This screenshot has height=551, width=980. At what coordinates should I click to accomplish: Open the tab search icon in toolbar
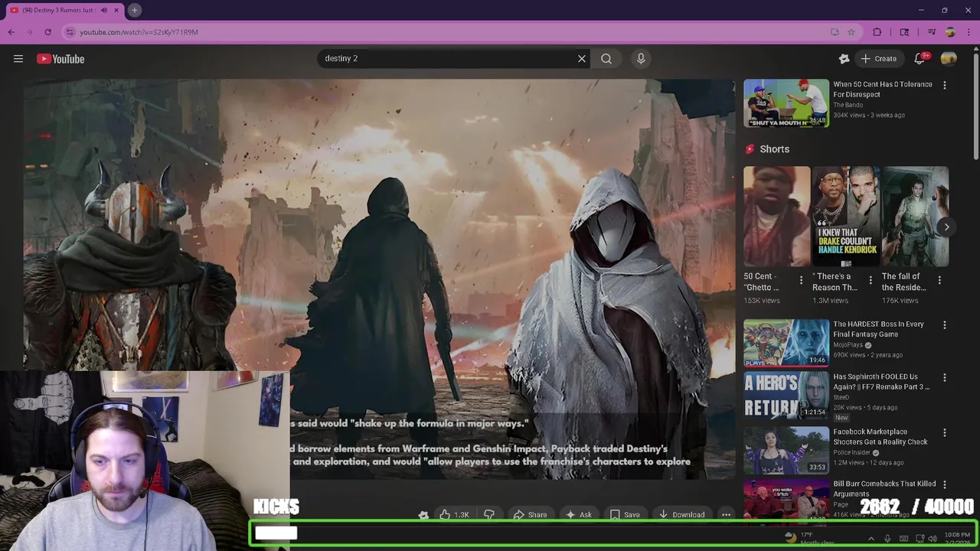[x=904, y=32]
